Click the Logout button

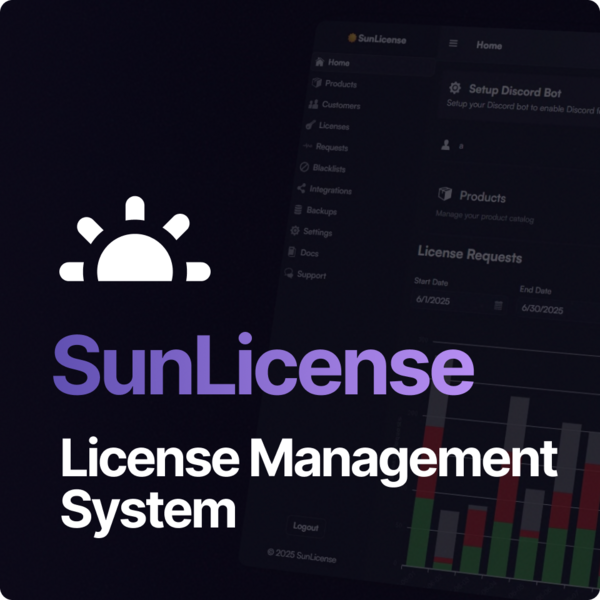pos(305,527)
